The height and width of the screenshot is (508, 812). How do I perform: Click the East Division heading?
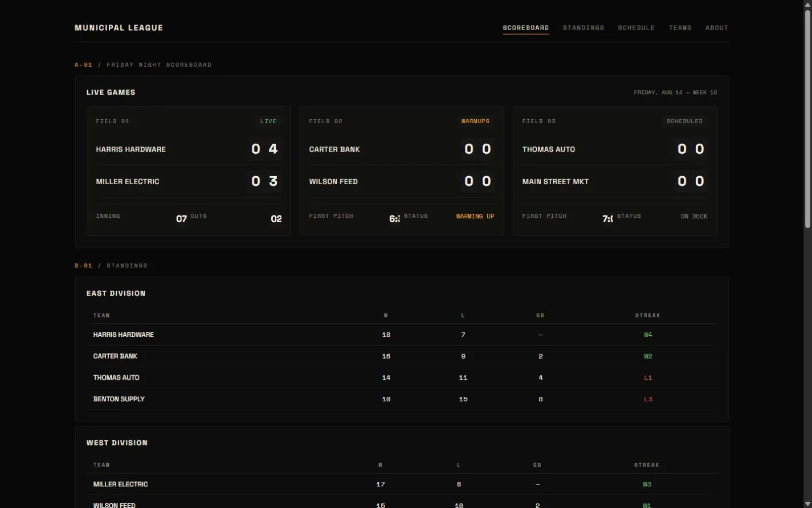(x=116, y=294)
